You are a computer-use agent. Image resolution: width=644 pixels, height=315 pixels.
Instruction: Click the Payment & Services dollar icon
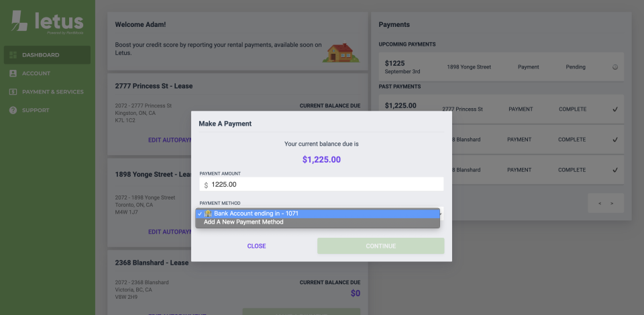pos(13,92)
